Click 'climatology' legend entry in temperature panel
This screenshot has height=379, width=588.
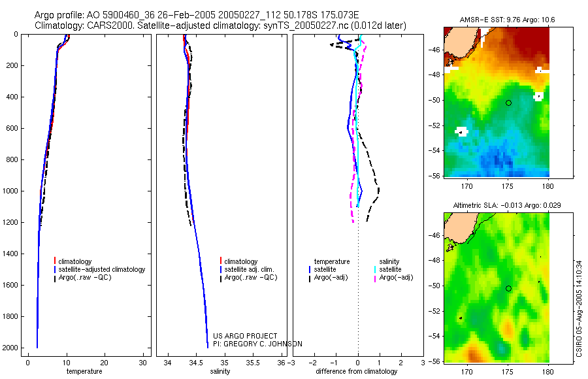pyautogui.click(x=75, y=261)
